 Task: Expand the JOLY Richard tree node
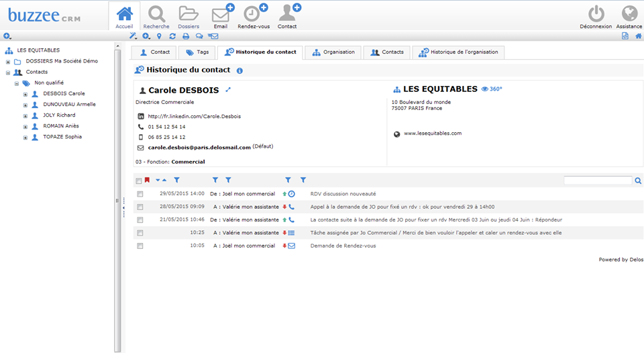[25, 116]
